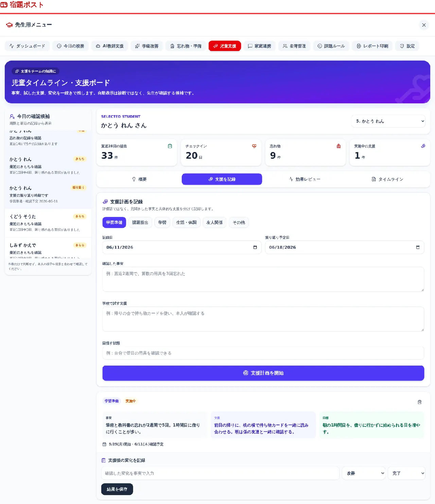Delete the 学習準備 support plan via trash icon
The height and width of the screenshot is (504, 435).
tap(420, 402)
